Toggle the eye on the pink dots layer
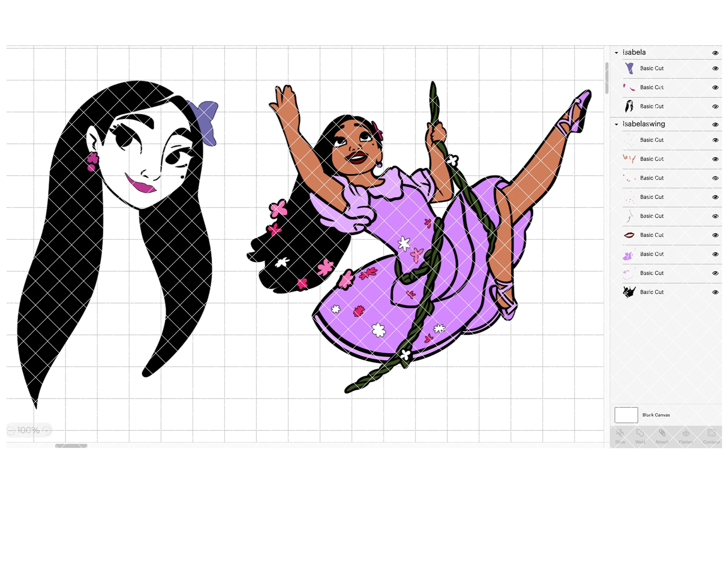728x563 pixels. point(715,178)
